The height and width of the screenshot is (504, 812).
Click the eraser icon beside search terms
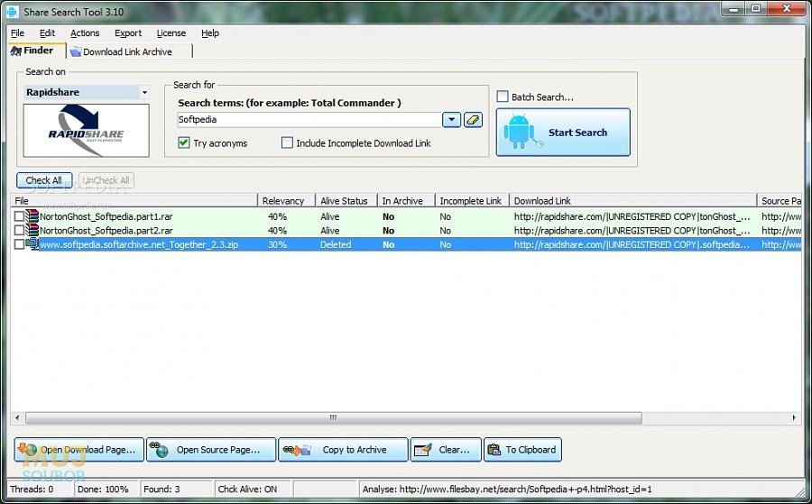point(473,120)
